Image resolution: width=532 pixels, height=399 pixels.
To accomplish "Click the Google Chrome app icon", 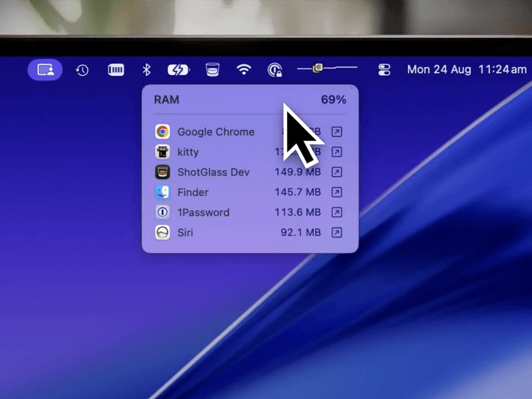I will pos(162,132).
